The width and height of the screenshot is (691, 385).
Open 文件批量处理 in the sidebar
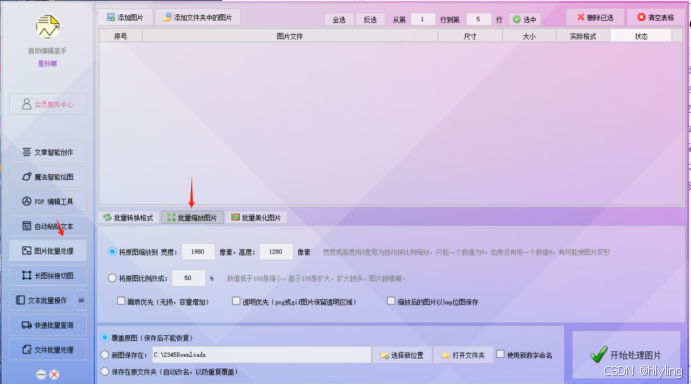click(x=48, y=350)
